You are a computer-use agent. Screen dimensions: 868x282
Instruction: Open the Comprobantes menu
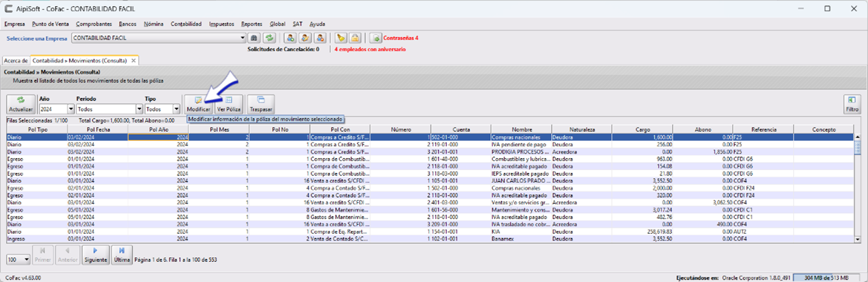click(94, 23)
